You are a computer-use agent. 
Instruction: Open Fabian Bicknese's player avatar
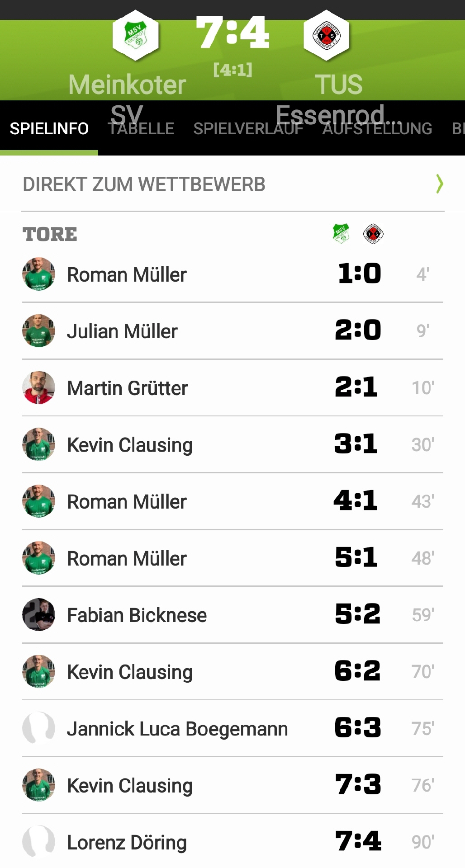[x=38, y=614]
